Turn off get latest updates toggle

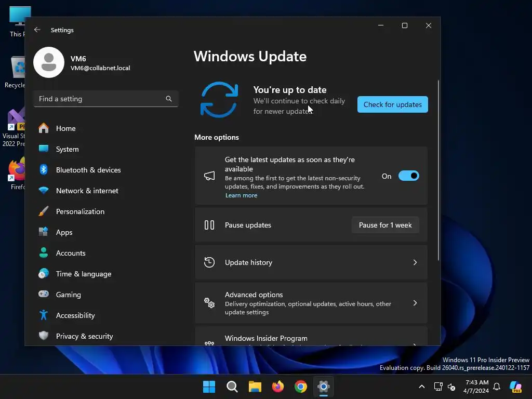(408, 176)
